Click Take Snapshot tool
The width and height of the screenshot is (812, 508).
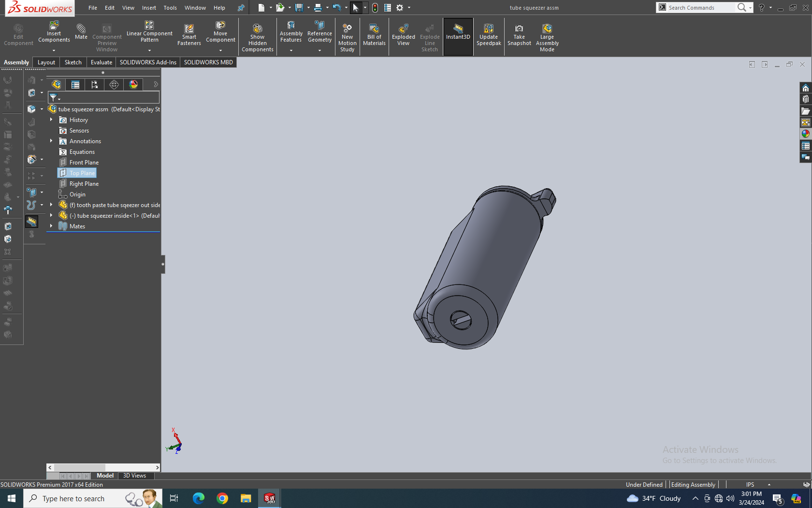click(519, 35)
